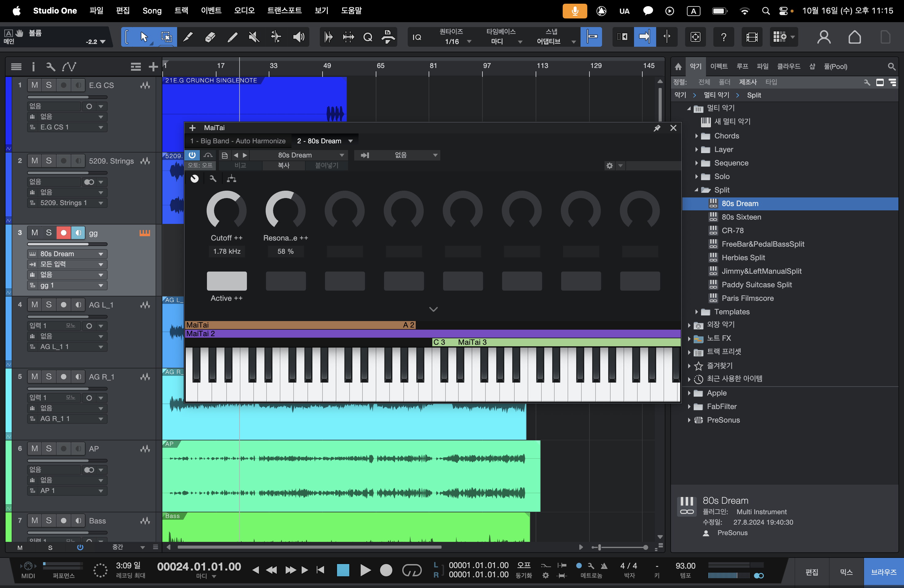
Task: Toggle the Loop button in transport
Action: pyautogui.click(x=412, y=570)
